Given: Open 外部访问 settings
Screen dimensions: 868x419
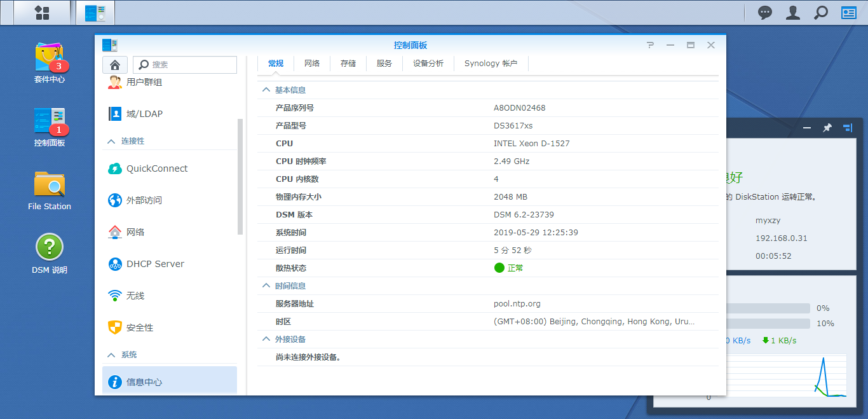Looking at the screenshot, I should pyautogui.click(x=144, y=200).
